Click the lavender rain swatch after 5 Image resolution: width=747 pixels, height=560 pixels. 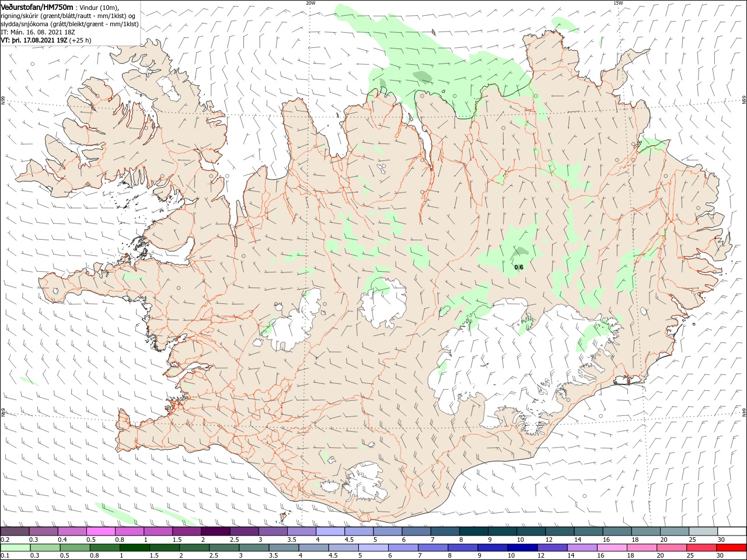point(373,548)
